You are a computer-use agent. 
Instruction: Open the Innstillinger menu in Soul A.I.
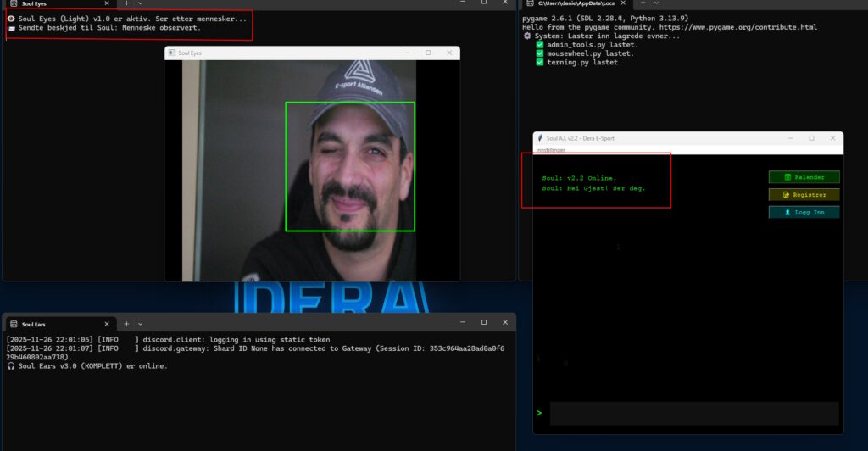click(550, 150)
